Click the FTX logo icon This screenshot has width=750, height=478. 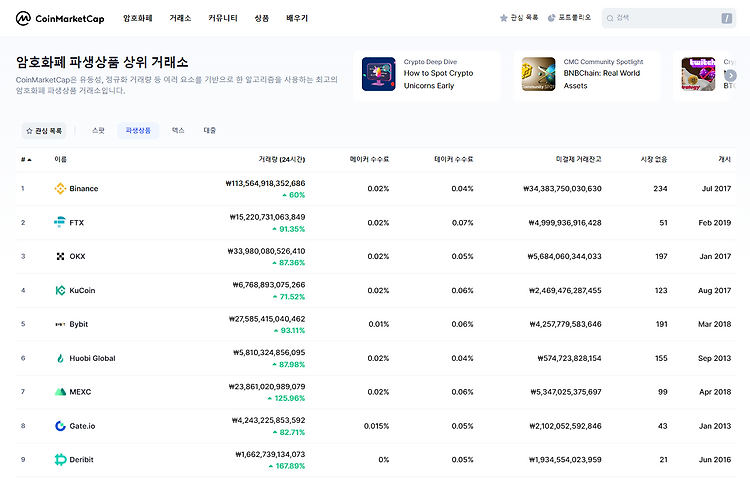pos(60,222)
